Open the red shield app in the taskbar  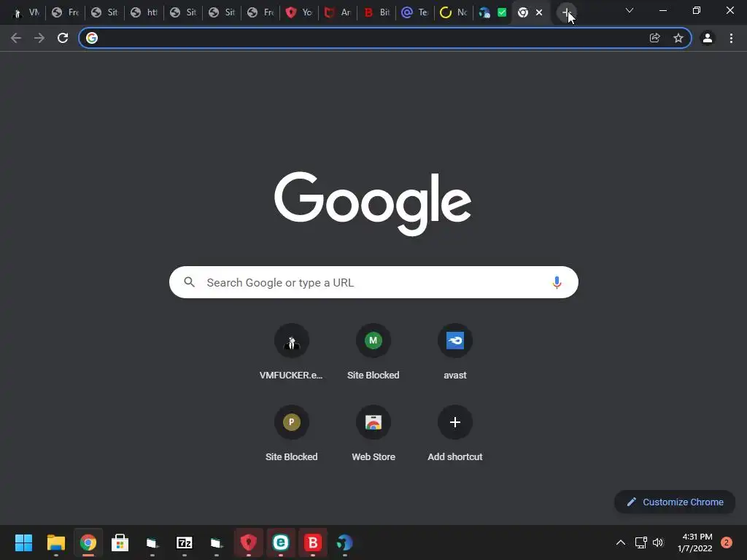(249, 542)
